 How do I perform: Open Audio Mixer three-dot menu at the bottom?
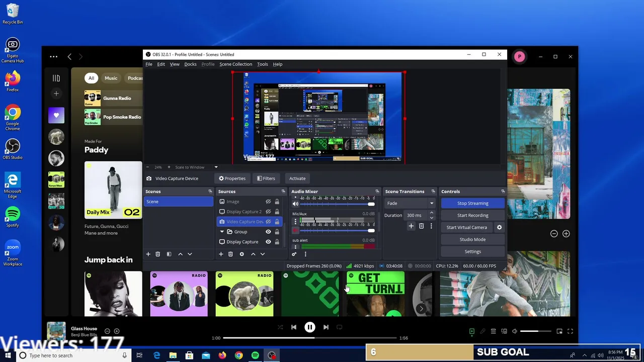point(305,254)
